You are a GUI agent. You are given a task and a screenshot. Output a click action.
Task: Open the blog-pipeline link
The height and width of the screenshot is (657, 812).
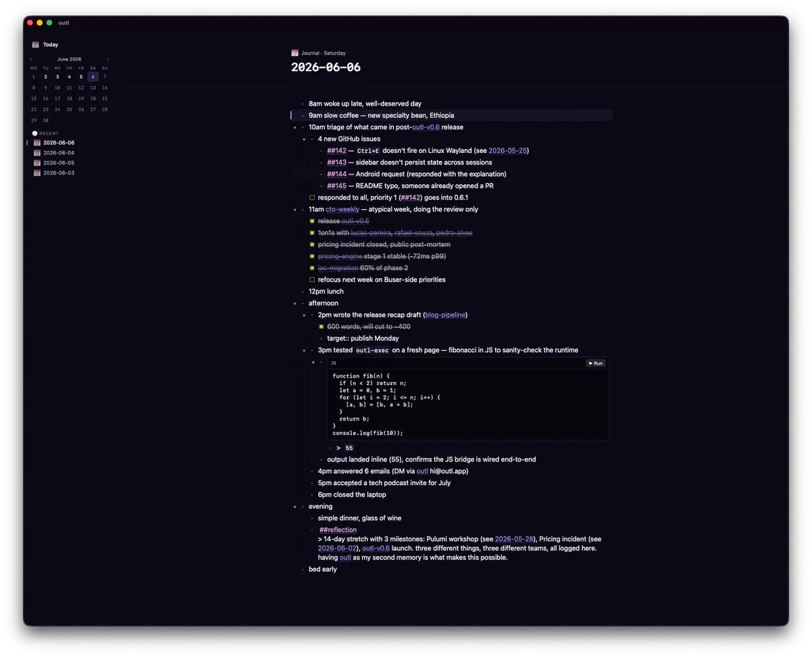coord(445,315)
